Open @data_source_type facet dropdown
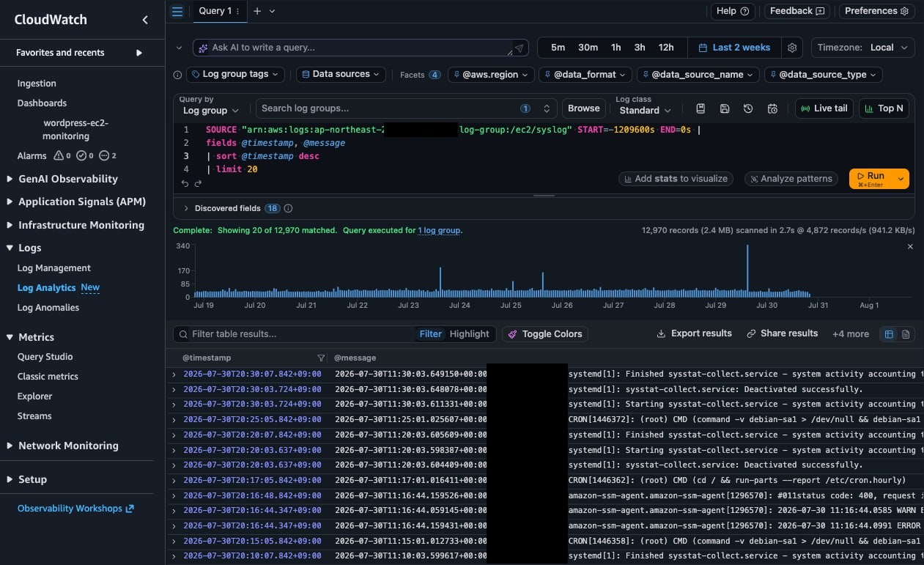 pos(823,75)
